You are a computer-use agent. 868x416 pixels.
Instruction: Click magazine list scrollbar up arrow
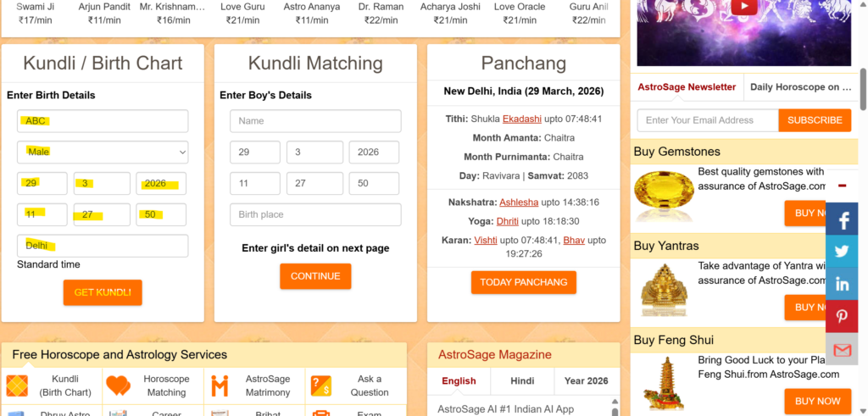614,402
